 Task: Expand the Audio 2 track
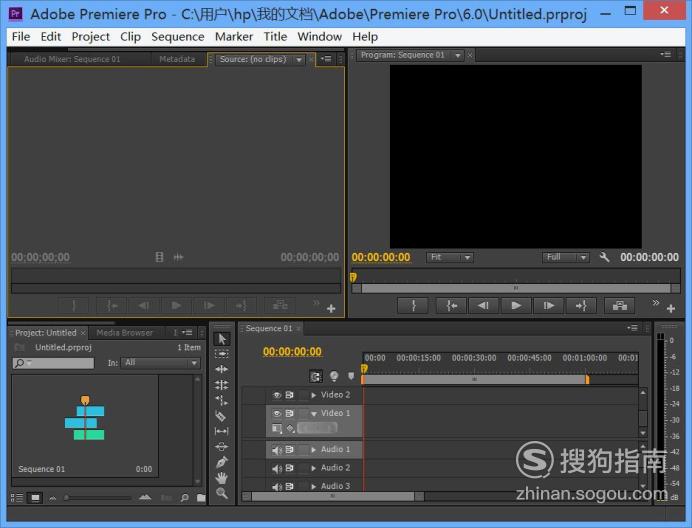(314, 468)
